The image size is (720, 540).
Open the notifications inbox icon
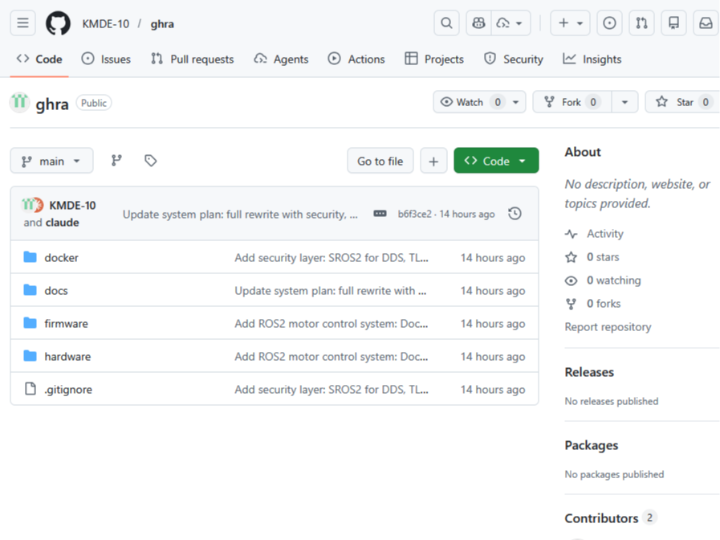[x=705, y=23]
